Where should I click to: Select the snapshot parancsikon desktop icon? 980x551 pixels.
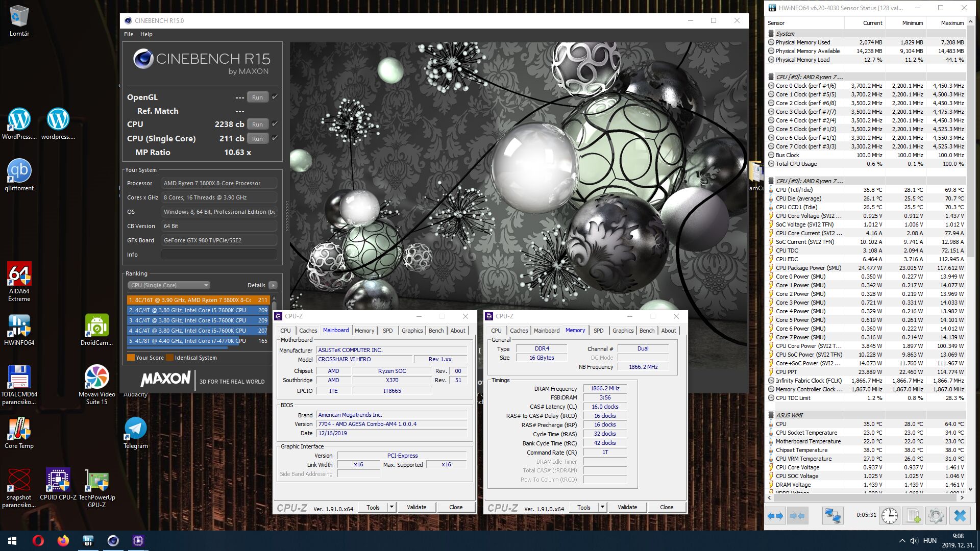click(19, 488)
